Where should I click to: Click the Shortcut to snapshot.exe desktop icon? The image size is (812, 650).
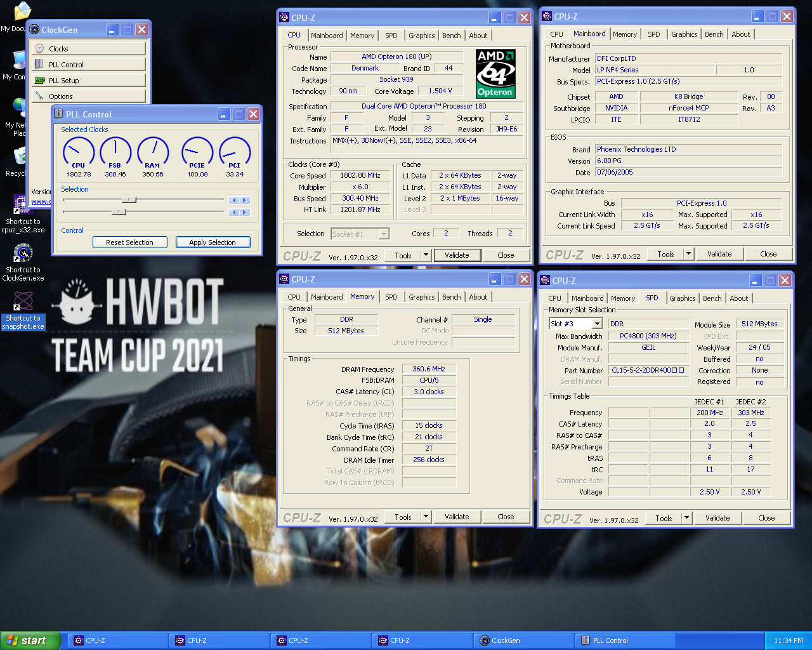[x=23, y=311]
